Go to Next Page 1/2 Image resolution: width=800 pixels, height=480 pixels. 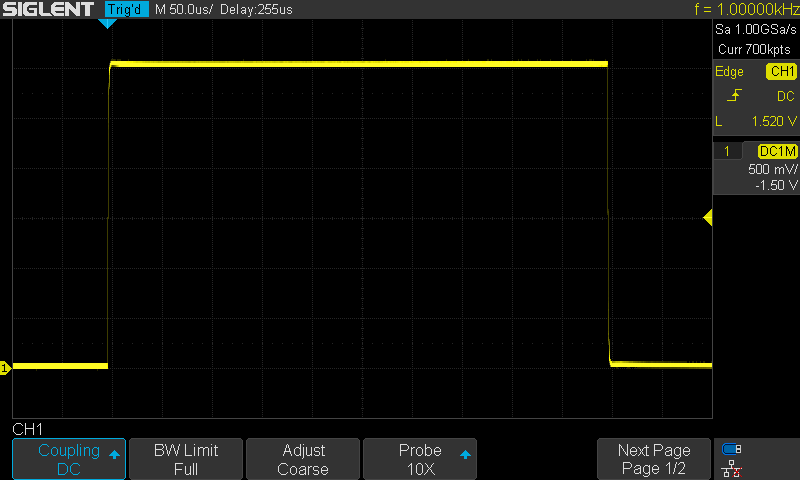pyautogui.click(x=654, y=459)
